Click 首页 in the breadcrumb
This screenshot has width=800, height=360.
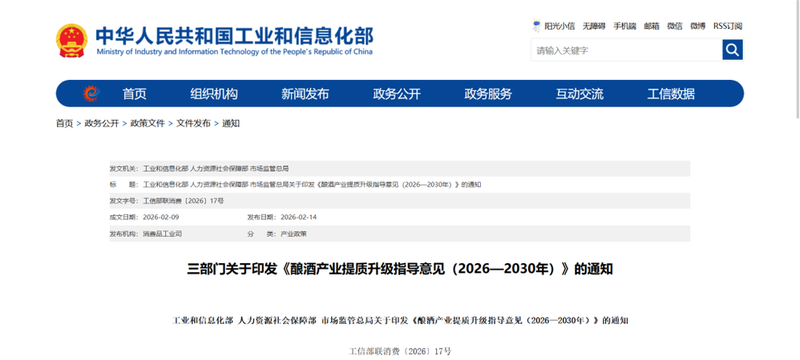click(64, 123)
